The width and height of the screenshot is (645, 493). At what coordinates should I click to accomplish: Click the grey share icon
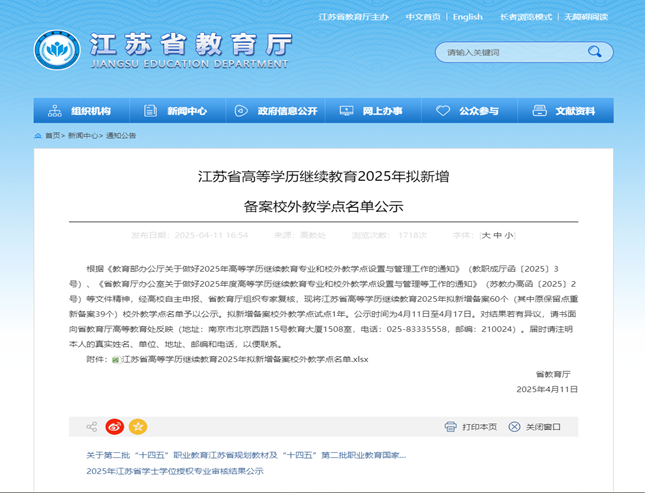point(92,426)
